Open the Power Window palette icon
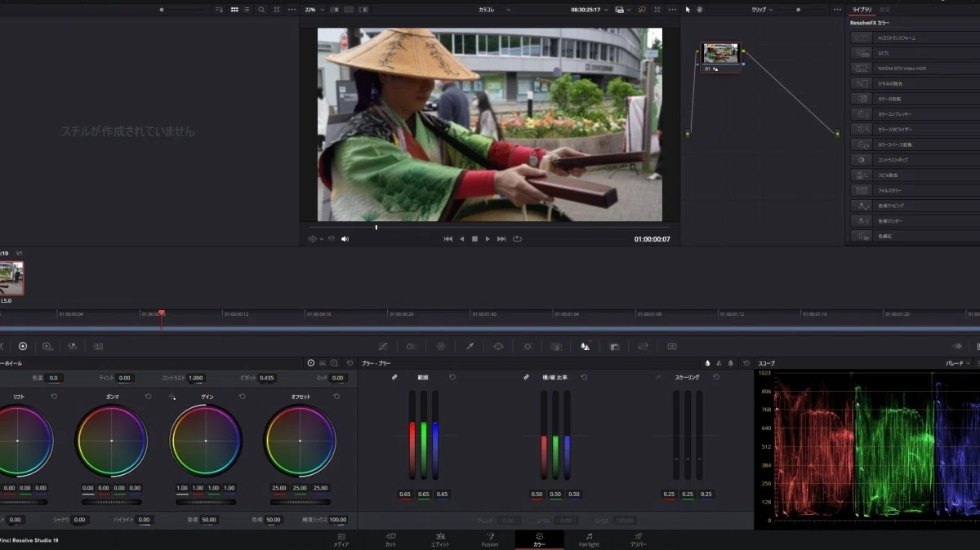 [498, 346]
